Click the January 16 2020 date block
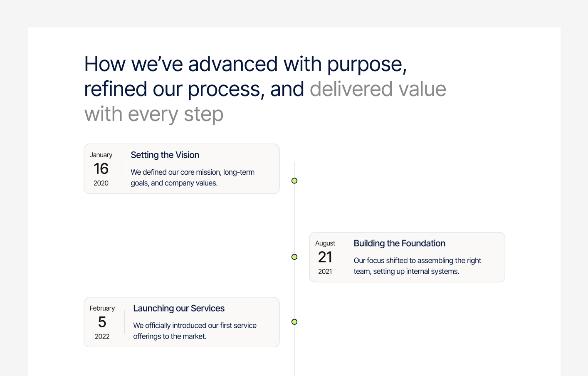Image resolution: width=588 pixels, height=376 pixels. point(101,168)
